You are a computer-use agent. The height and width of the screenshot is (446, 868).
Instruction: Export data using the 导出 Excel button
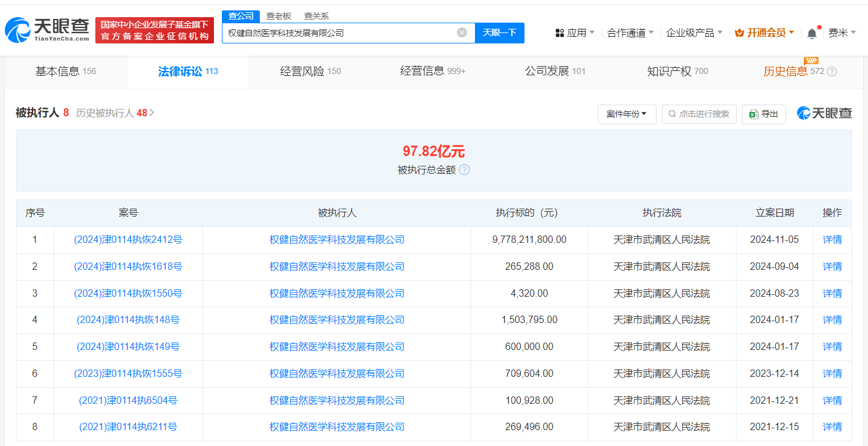click(x=763, y=114)
